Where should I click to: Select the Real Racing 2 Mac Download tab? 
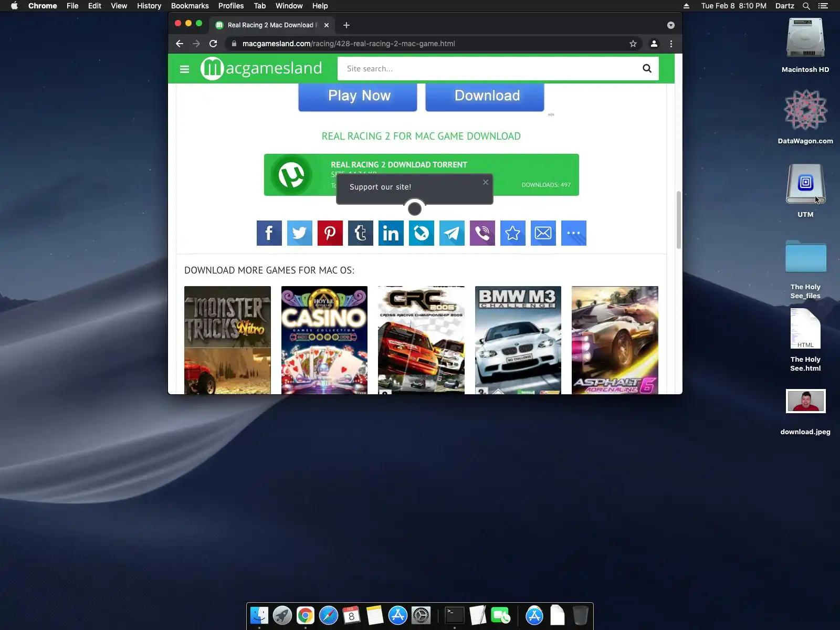pos(272,25)
